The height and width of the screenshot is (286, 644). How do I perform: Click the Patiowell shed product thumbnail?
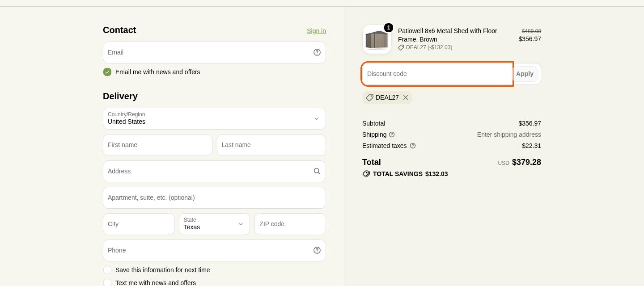click(377, 39)
